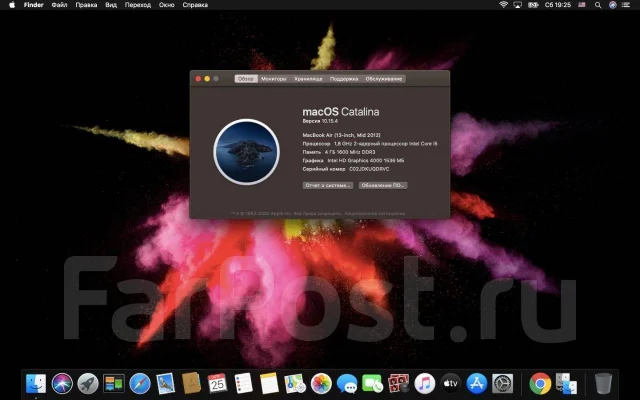This screenshot has width=640, height=400.
Task: Click the macOS Catalina island image
Action: click(247, 152)
